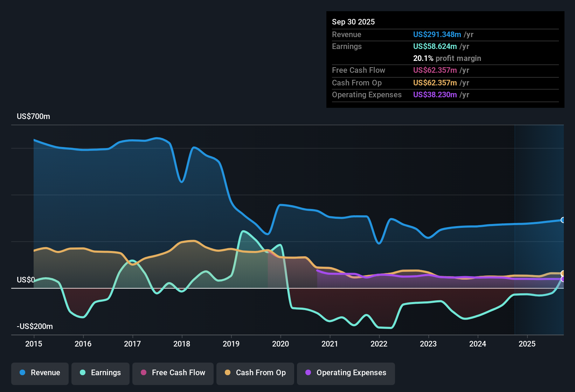575x392 pixels.
Task: Click the Sep 30 2025 tooltip date
Action: [353, 22]
